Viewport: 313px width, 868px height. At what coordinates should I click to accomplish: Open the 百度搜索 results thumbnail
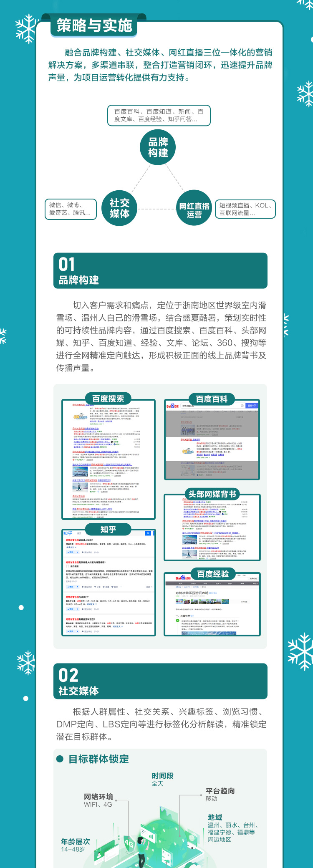(109, 459)
